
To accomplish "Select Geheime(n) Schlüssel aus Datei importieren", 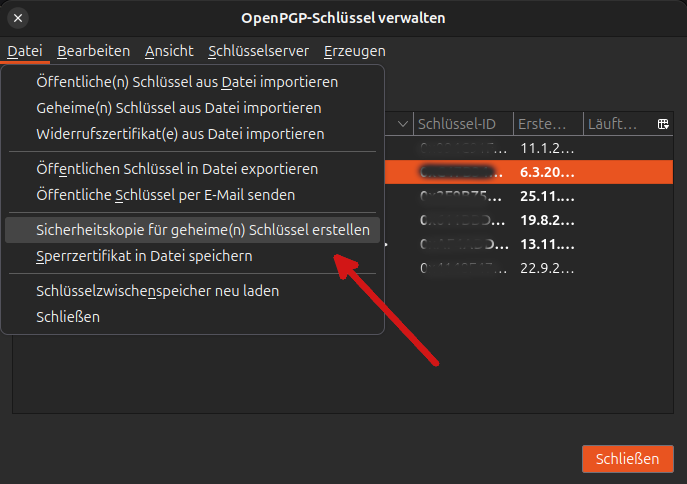I will point(178,108).
